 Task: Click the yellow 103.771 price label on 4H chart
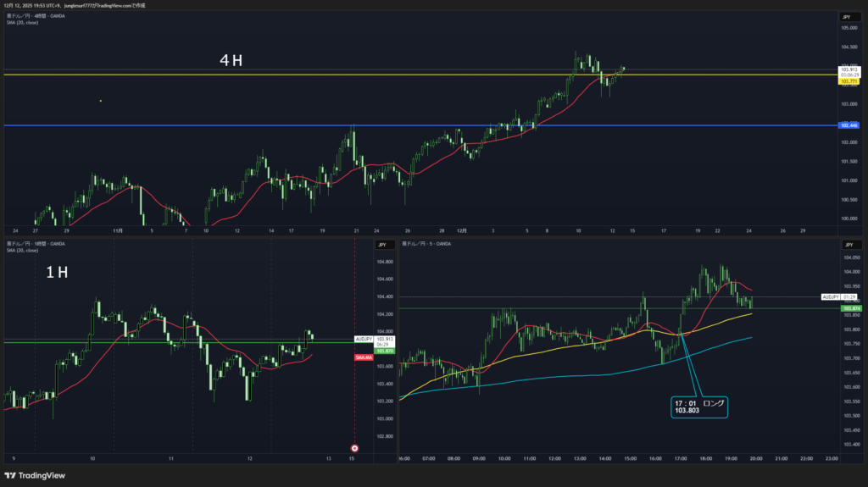click(x=849, y=81)
